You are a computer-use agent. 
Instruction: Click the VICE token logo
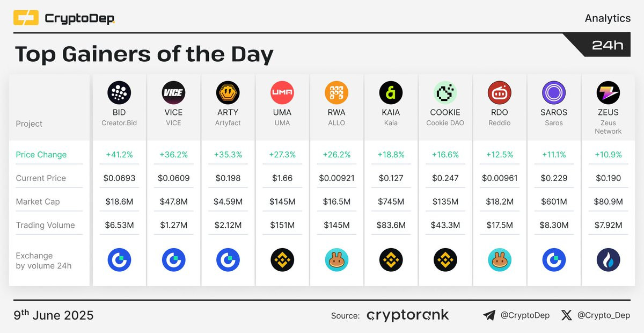[x=173, y=93]
